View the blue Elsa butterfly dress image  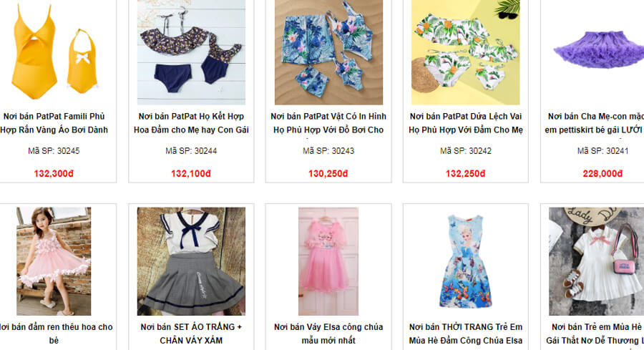pyautogui.click(x=466, y=261)
